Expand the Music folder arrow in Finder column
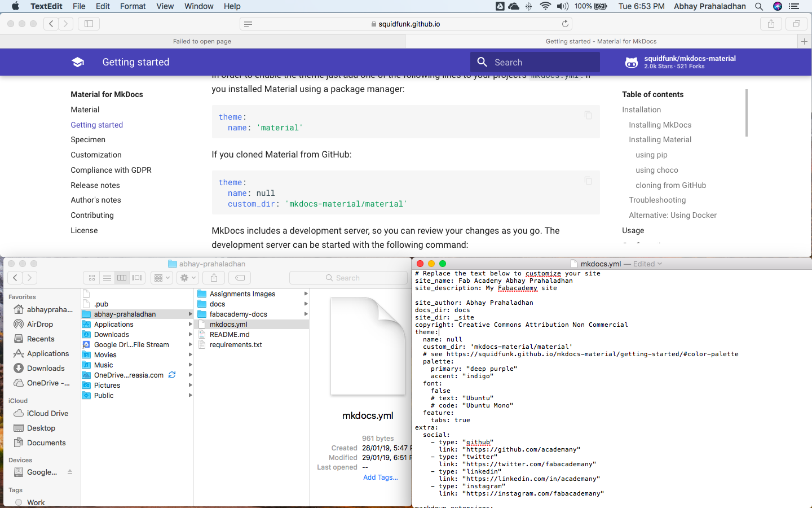The width and height of the screenshot is (812, 508). coord(191,365)
